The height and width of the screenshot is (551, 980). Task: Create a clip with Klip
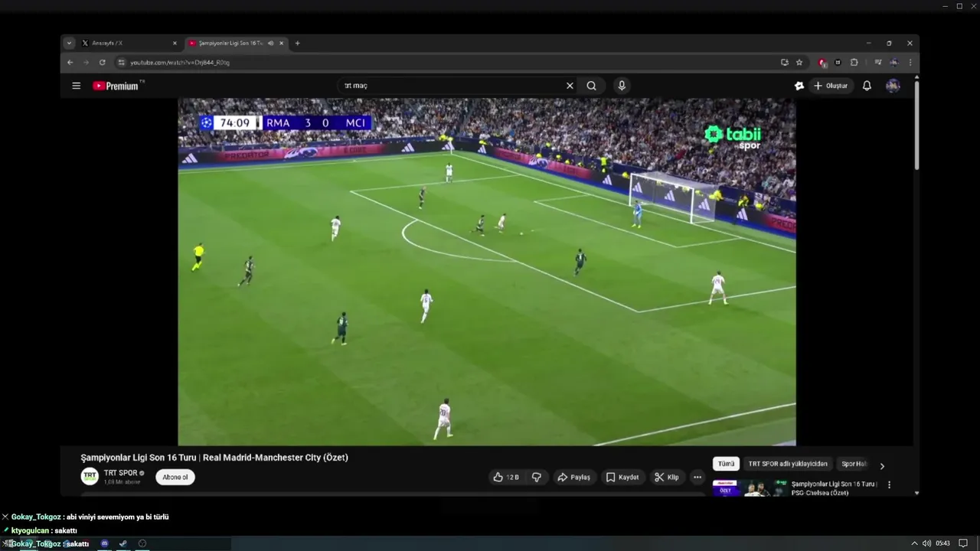coord(667,477)
